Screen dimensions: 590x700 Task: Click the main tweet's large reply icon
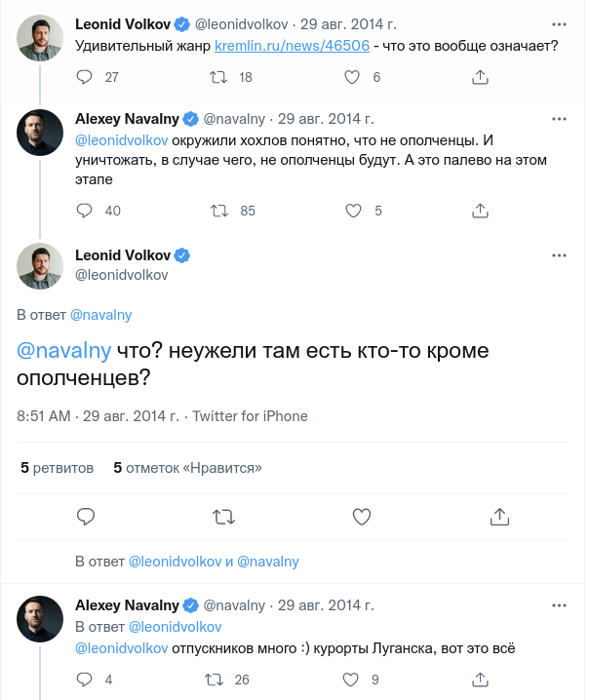pos(86,516)
